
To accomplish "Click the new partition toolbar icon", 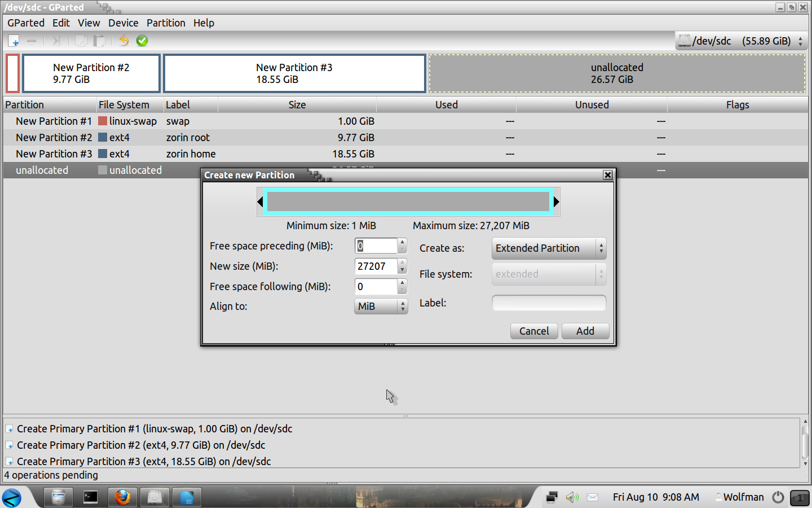I will [14, 41].
